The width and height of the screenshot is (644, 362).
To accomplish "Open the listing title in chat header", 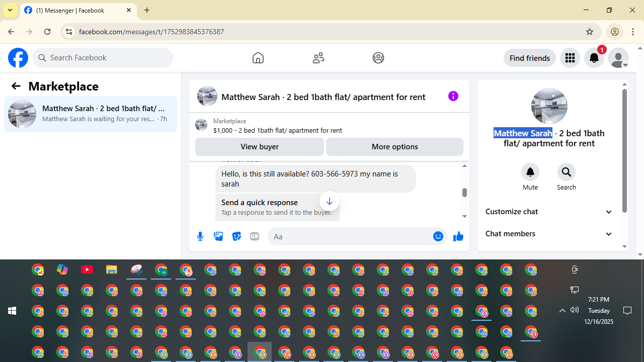I will (324, 97).
